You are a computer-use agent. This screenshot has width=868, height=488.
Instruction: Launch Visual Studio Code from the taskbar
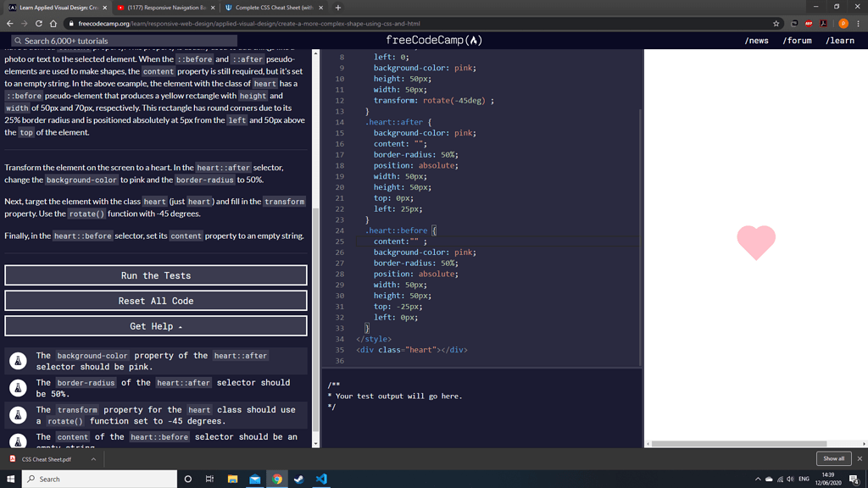(320, 479)
